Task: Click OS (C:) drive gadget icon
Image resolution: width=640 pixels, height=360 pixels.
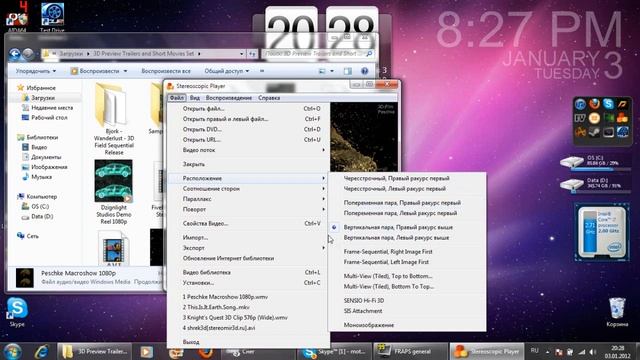Action: tap(571, 162)
